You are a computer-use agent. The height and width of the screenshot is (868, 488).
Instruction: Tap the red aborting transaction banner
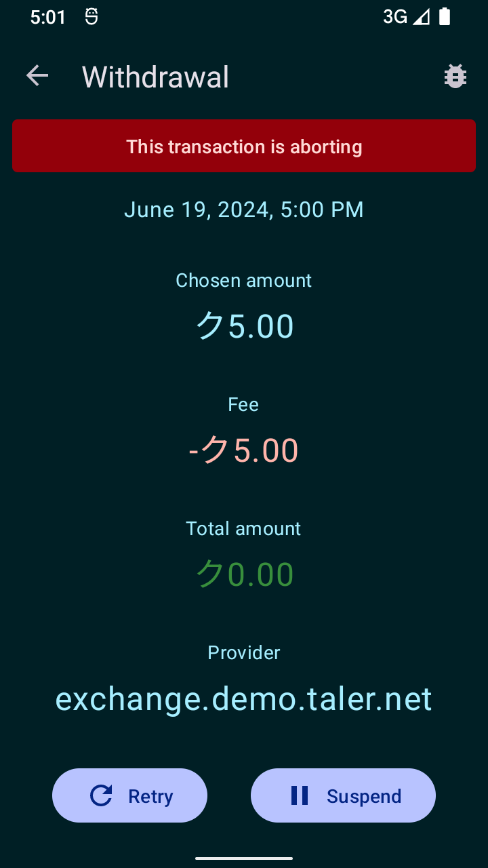point(244,146)
